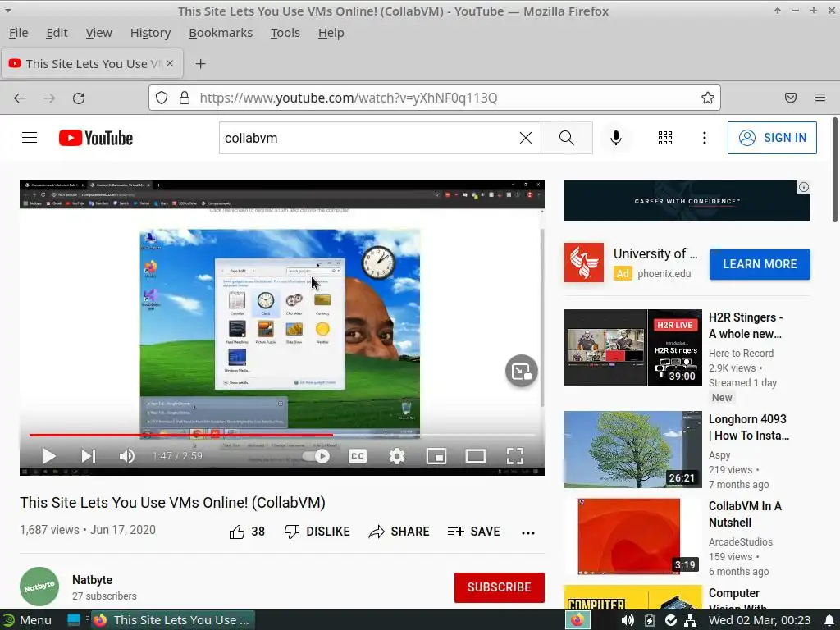
Task: Save to Pocket
Action: point(790,98)
